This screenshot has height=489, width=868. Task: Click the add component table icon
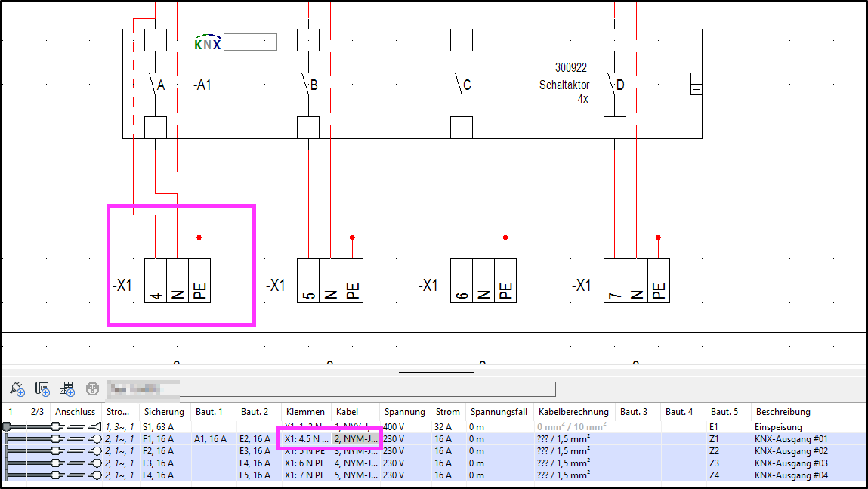(x=67, y=388)
